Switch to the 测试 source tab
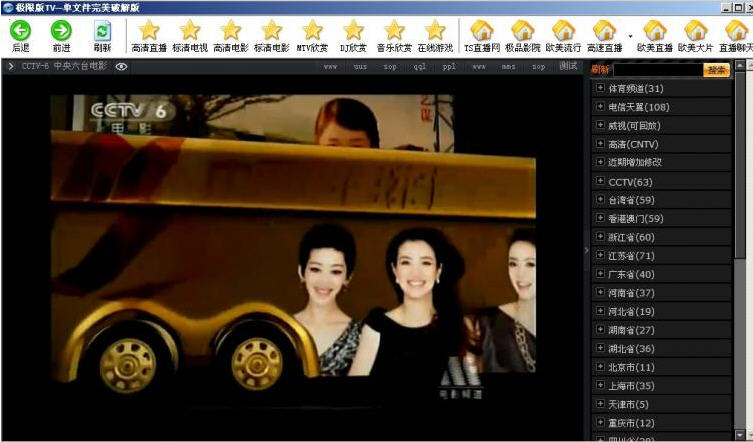This screenshot has height=442, width=753. click(x=568, y=67)
